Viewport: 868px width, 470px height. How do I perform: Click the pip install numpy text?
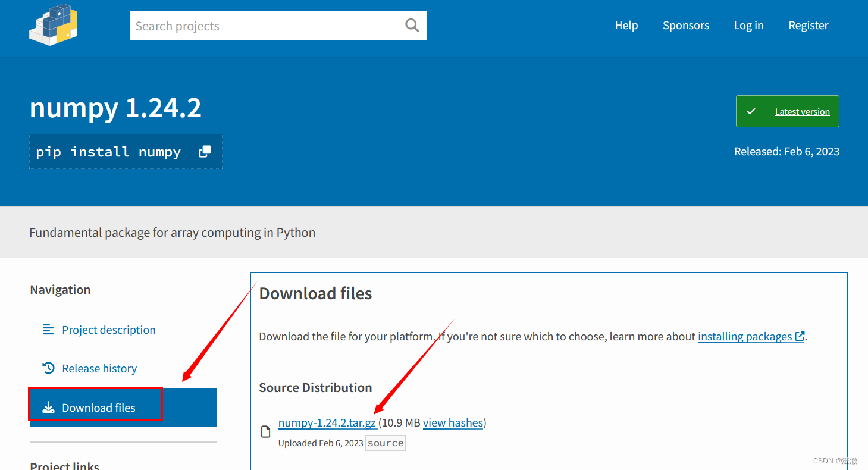coord(108,152)
